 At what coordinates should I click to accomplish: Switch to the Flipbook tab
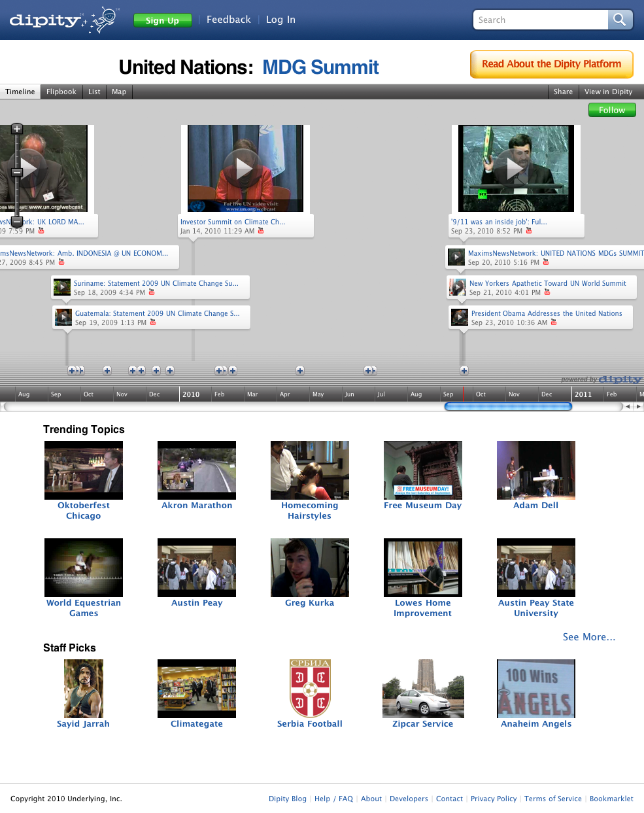61,92
